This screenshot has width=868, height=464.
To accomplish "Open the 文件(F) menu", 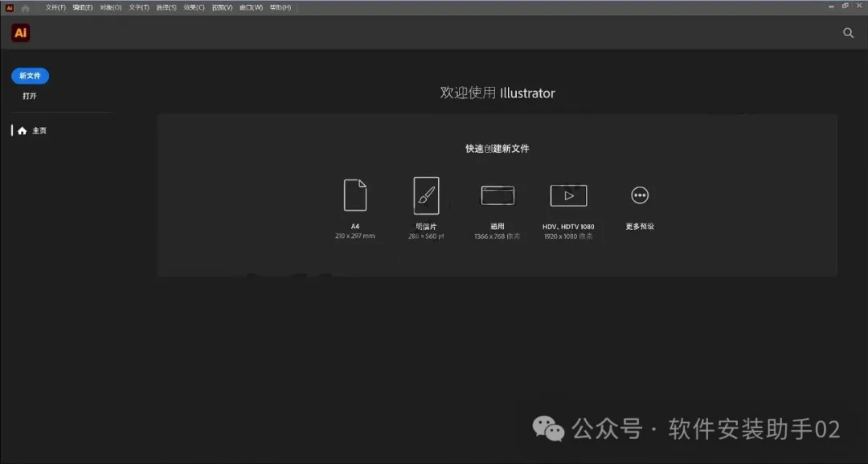I will 55,8.
